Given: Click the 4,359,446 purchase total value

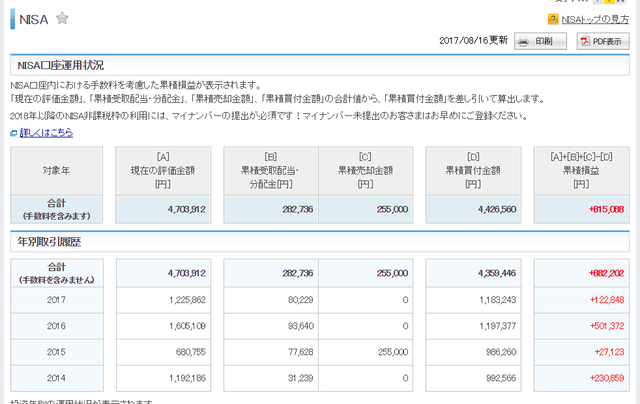Looking at the screenshot, I should tap(497, 273).
